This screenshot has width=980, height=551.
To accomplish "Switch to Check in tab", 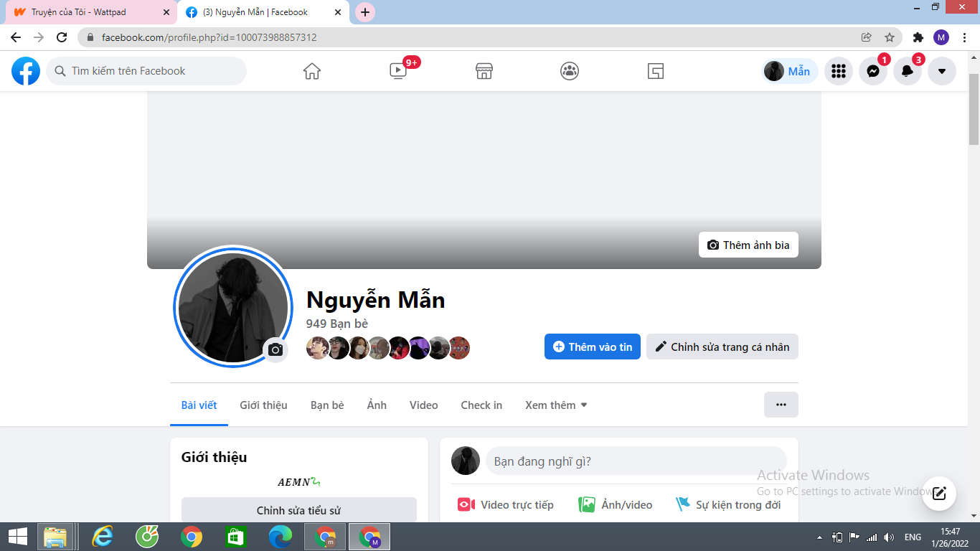I will (x=481, y=405).
